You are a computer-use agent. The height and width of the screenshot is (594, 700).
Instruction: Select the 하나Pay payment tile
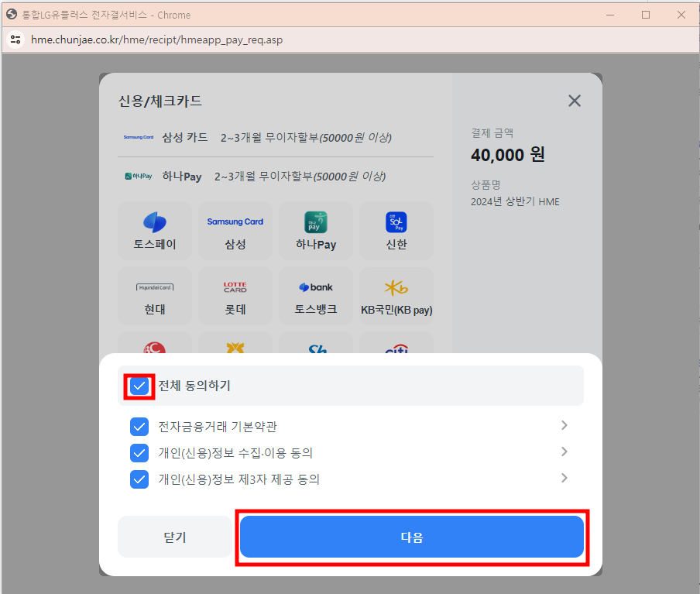316,231
